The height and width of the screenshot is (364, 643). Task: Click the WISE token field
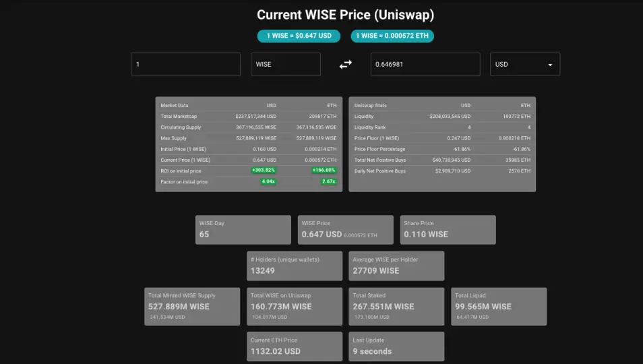[x=285, y=64]
